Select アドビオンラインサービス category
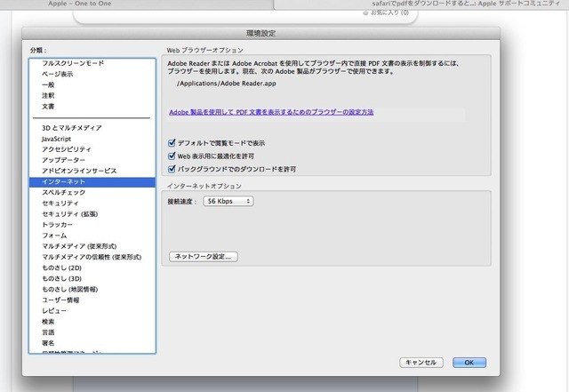This screenshot has height=392, width=569. tap(92, 171)
